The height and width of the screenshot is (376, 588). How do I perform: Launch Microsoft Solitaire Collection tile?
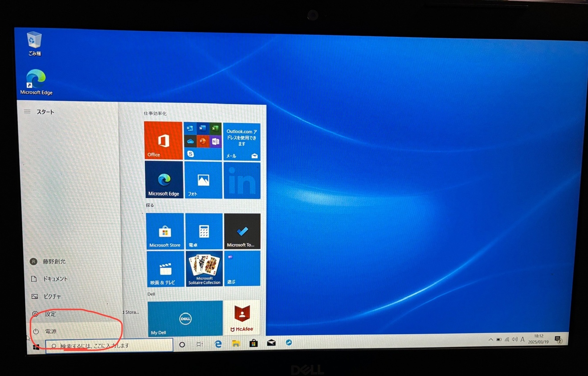(204, 269)
